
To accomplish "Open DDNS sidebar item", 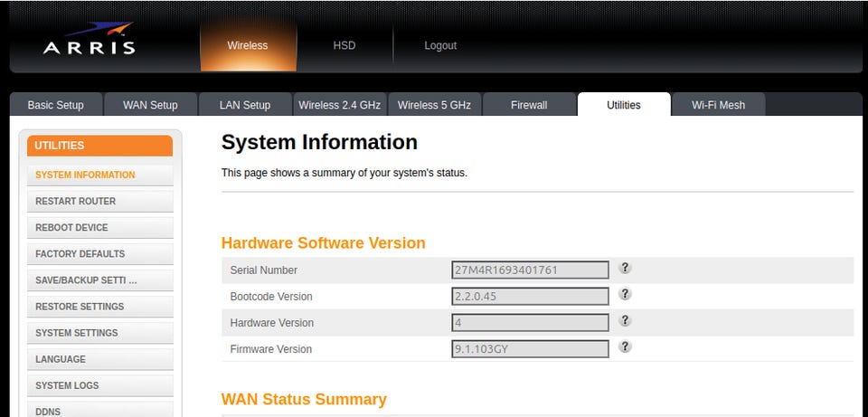I will 100,410.
